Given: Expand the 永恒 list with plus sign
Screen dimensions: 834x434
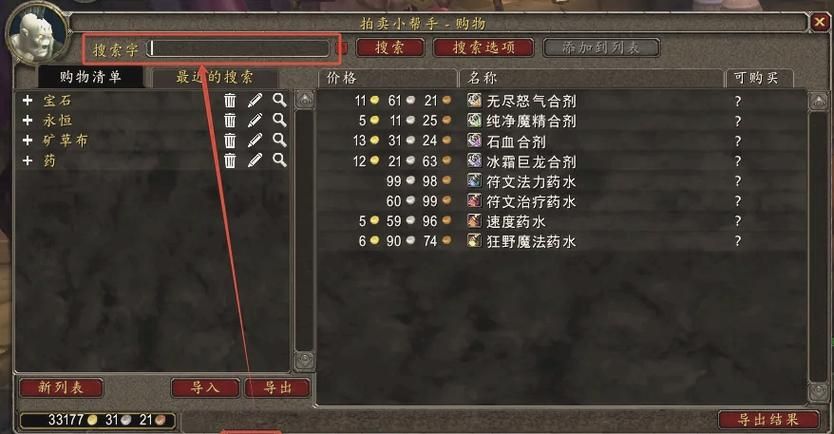Looking at the screenshot, I should [28, 121].
